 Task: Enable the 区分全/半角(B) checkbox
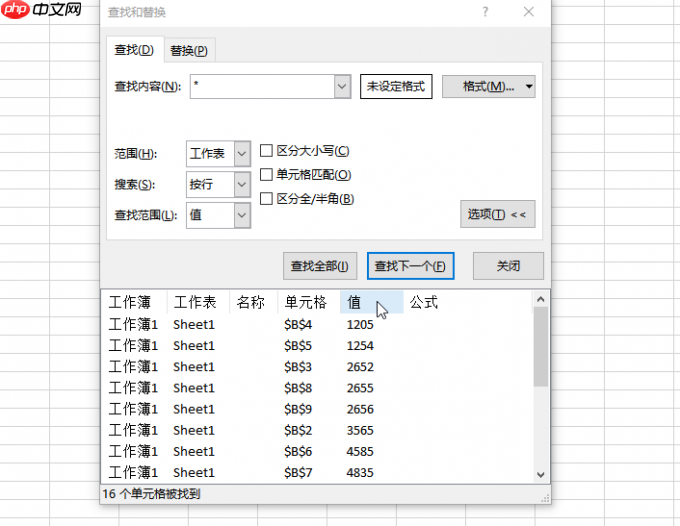coord(266,199)
